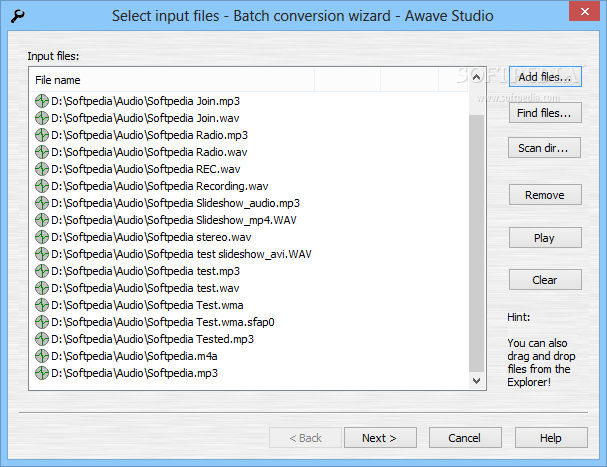Click the audio icon beside Softpedia Radio.mp3
Viewport: 607px width, 467px height.
(41, 135)
